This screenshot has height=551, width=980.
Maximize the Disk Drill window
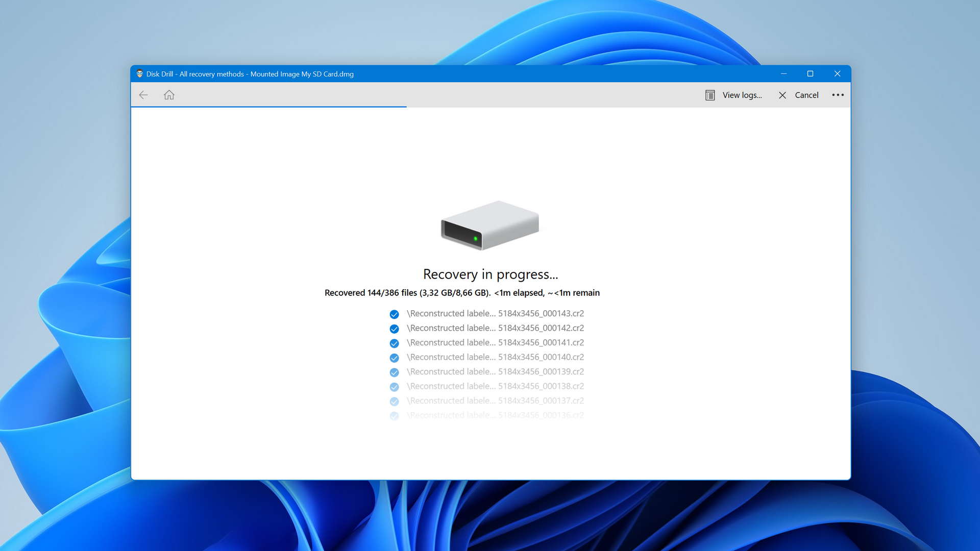coord(810,74)
